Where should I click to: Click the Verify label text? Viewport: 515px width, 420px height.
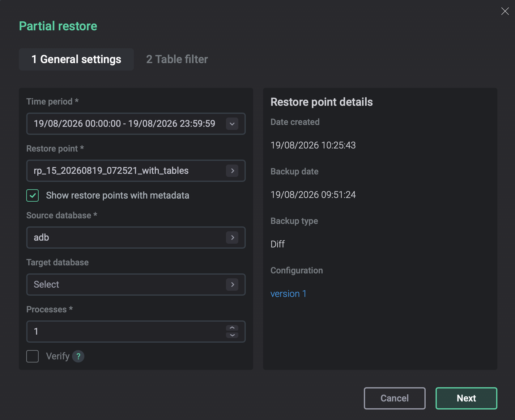(58, 356)
